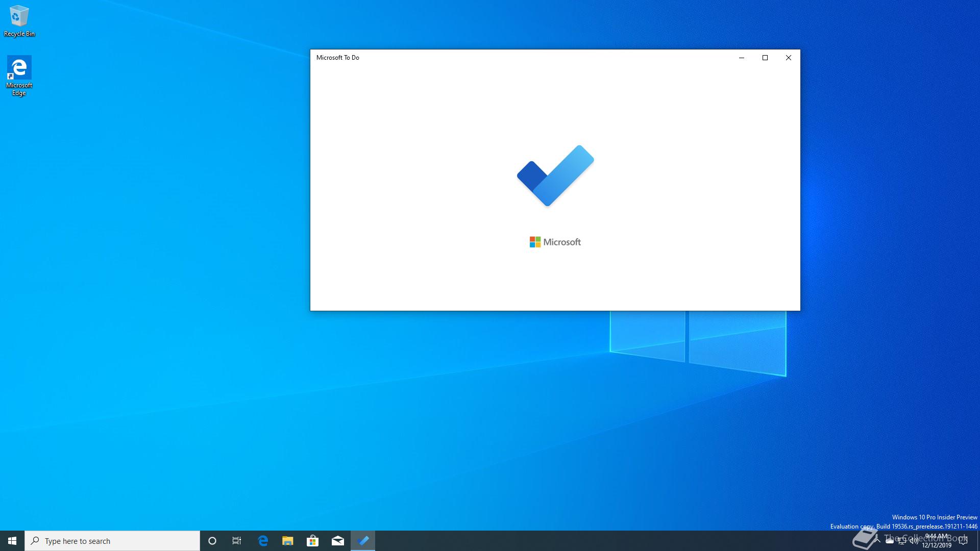
Task: Open File Explorer from the taskbar
Action: [288, 541]
